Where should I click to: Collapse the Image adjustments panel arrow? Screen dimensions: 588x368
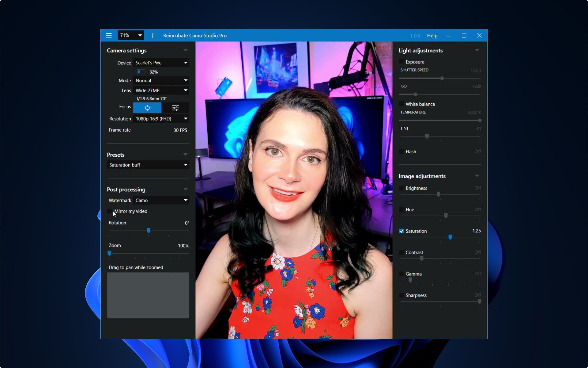pos(477,176)
